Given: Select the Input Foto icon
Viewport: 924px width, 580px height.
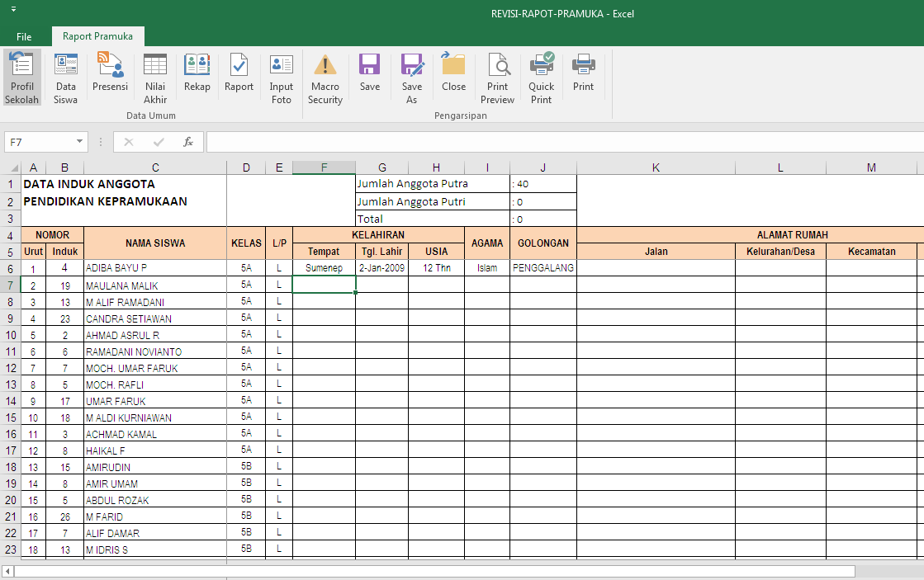Looking at the screenshot, I should click(281, 76).
